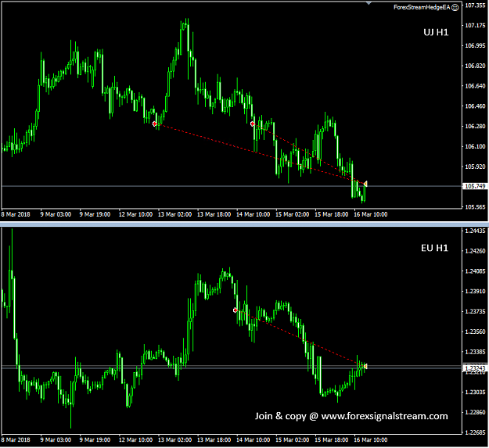Click the 107.355 price on UJ axis
This screenshot has height=448, width=489.
coord(475,5)
